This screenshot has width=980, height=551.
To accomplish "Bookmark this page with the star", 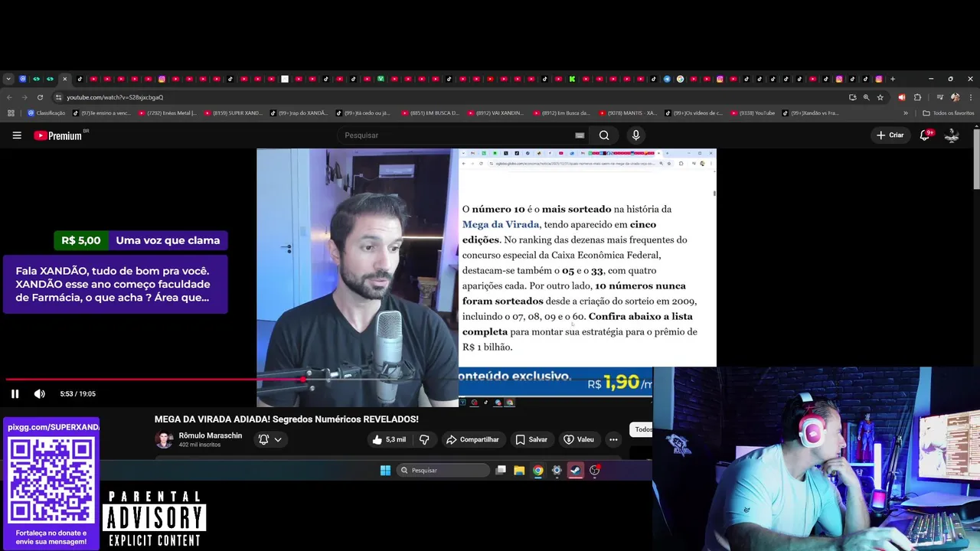I will [880, 97].
